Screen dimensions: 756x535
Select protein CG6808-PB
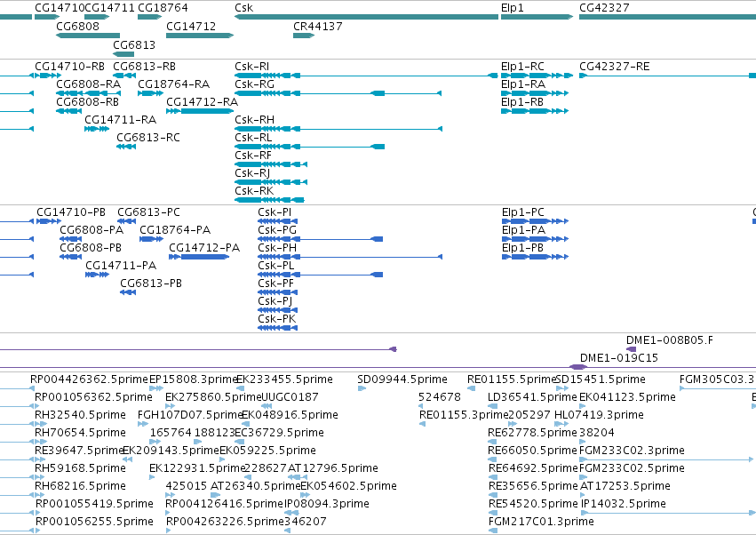coord(70,257)
